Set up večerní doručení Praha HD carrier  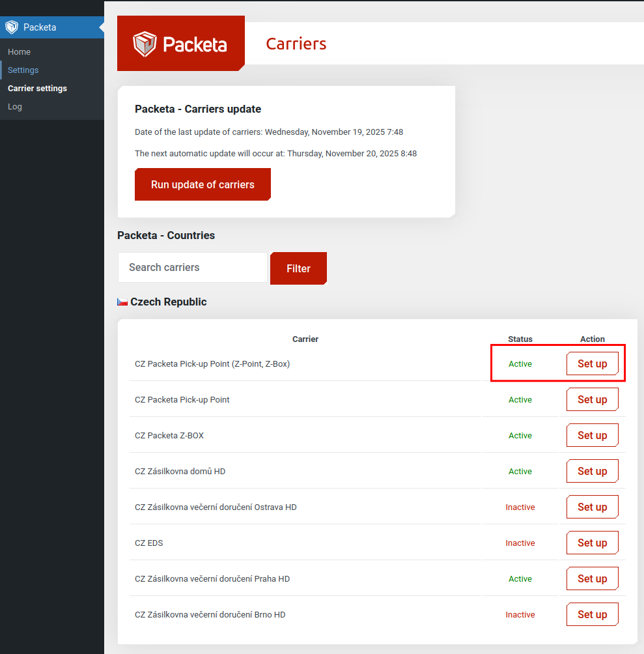(593, 579)
